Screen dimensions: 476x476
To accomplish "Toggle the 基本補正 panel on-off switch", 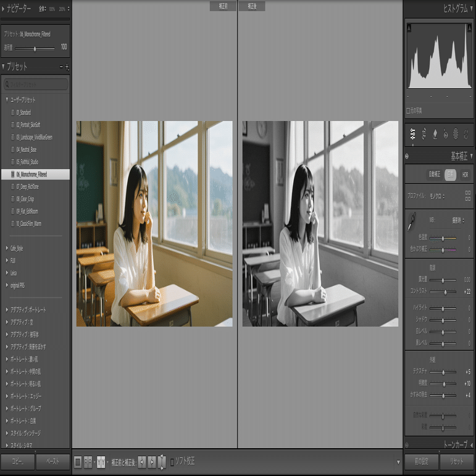I will point(407,156).
